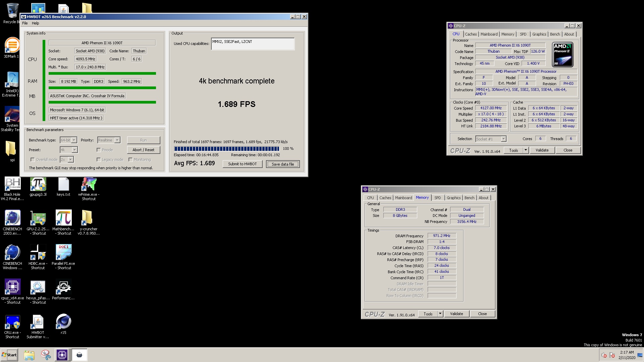Toggle the Legacy mode checkbox
Screen dimensions: 644x362
point(99,160)
